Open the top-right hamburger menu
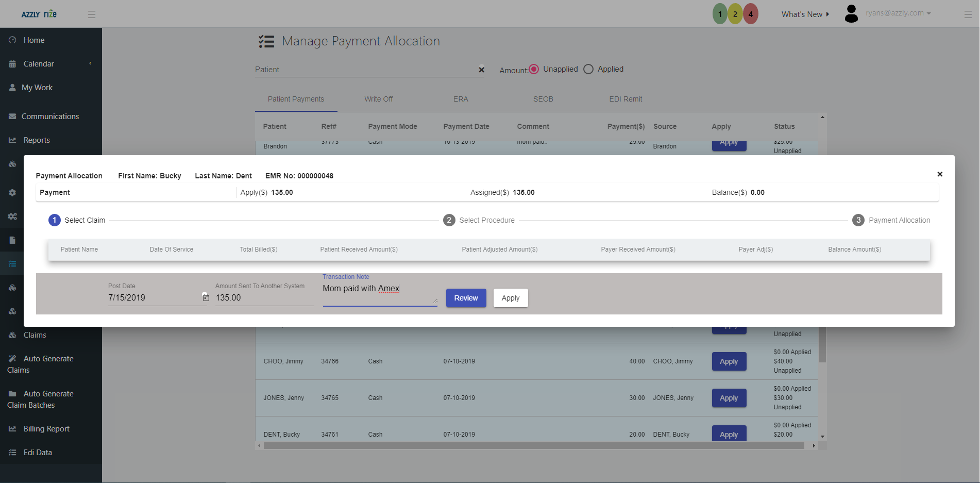 coord(968,14)
